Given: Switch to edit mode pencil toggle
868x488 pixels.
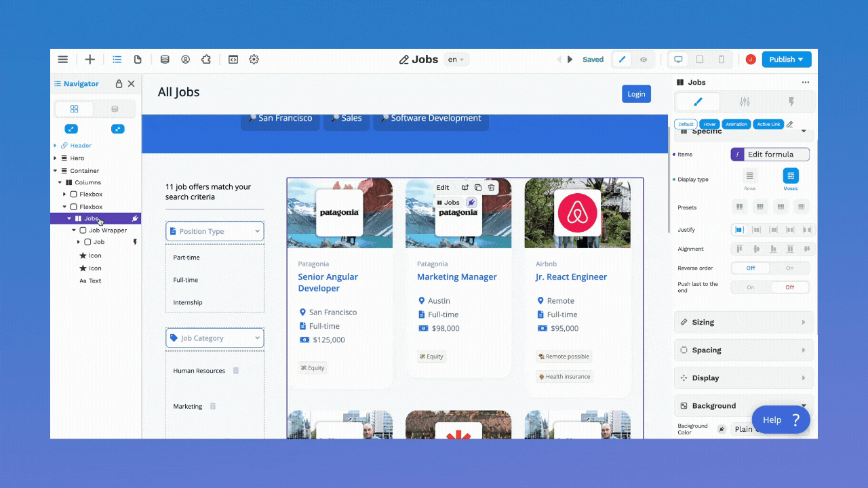Looking at the screenshot, I should (x=623, y=60).
